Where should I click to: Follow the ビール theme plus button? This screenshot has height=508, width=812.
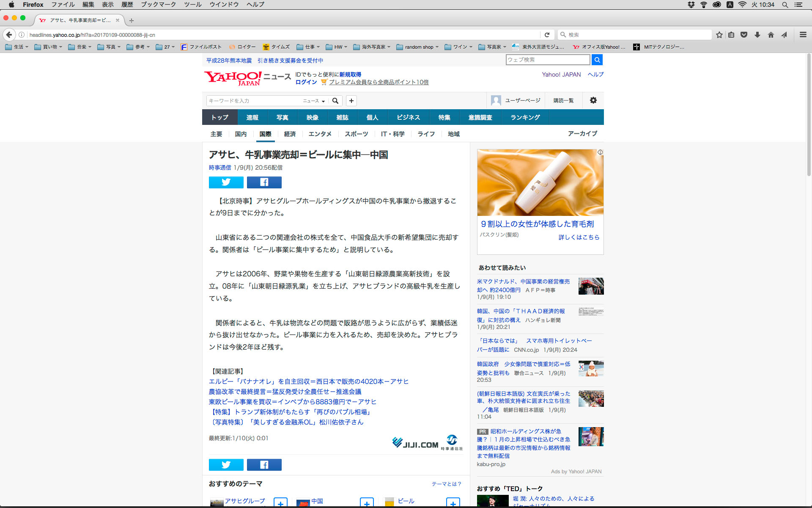(453, 503)
